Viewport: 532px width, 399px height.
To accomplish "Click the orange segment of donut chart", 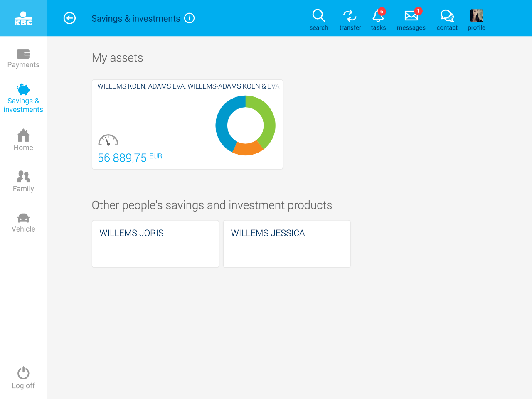I will (247, 149).
